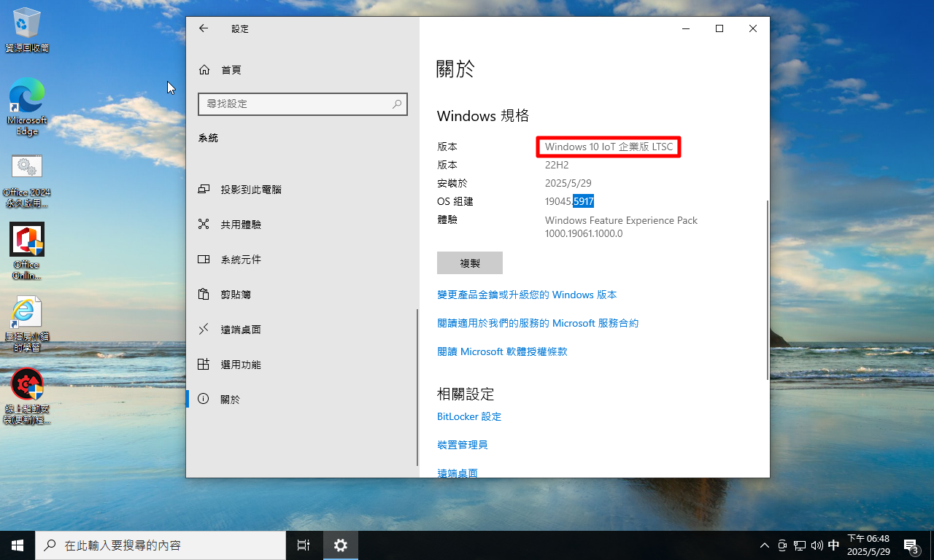Open BitLocker 設定 link
Viewport: 934px width, 560px height.
point(469,416)
